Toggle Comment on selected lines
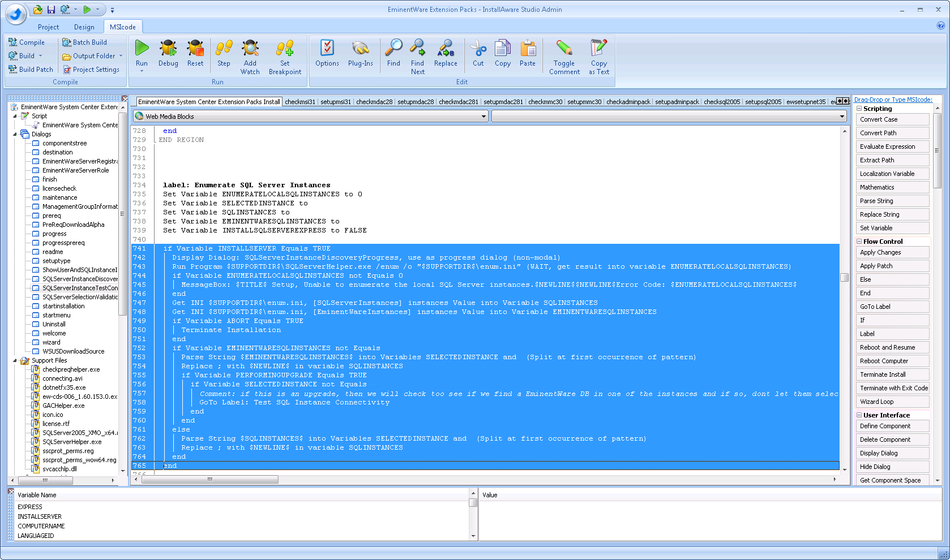This screenshot has width=950, height=560. point(564,57)
